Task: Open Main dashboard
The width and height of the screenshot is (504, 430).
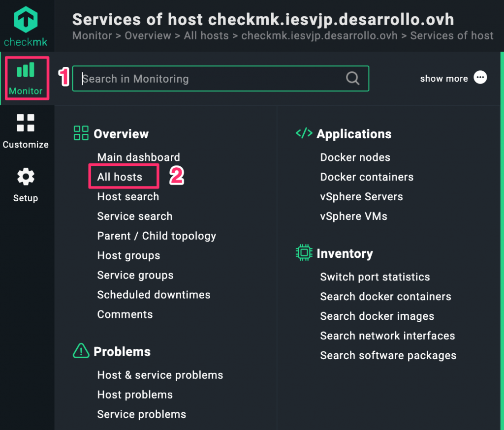Action: pyautogui.click(x=138, y=157)
